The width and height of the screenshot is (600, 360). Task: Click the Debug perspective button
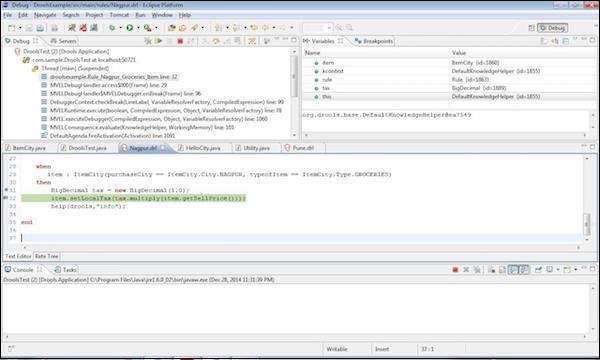pyautogui.click(x=553, y=28)
